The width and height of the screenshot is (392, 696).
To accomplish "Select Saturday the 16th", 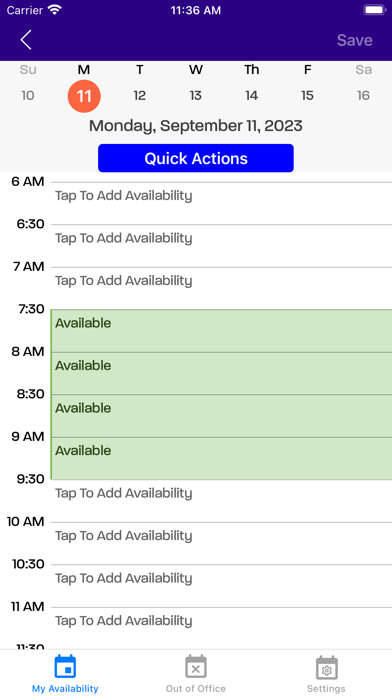I will tap(364, 96).
